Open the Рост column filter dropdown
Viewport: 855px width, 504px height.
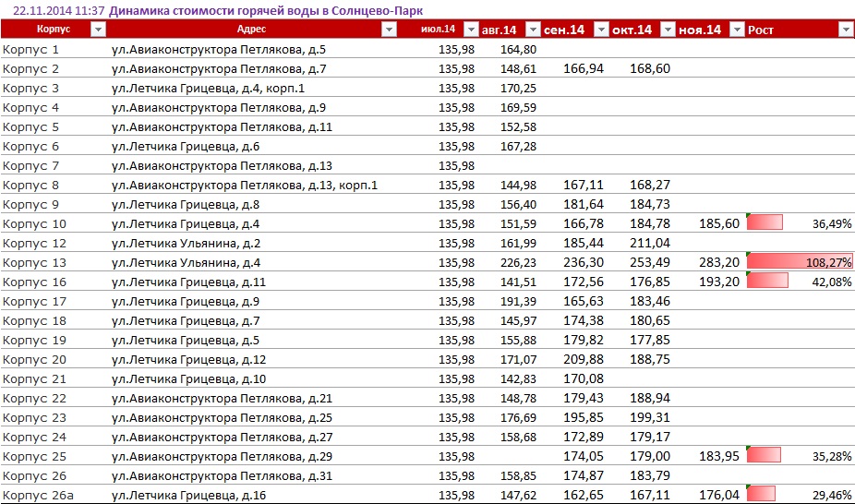point(845,30)
